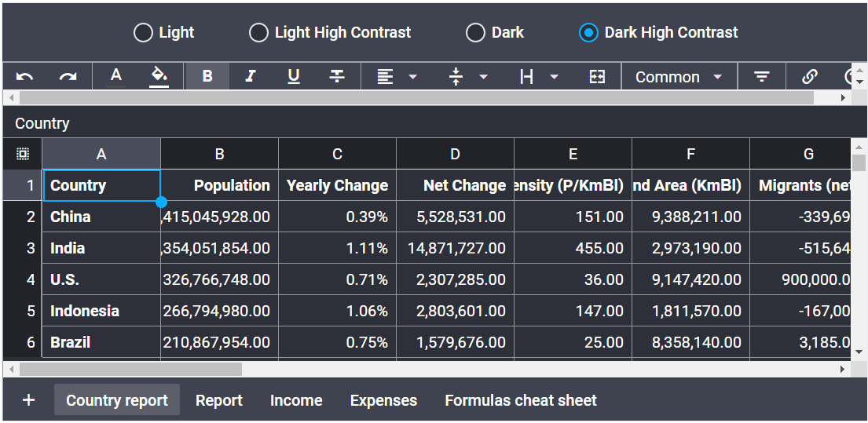This screenshot has height=423, width=868.
Task: Toggle strikethrough formatting
Action: click(336, 76)
